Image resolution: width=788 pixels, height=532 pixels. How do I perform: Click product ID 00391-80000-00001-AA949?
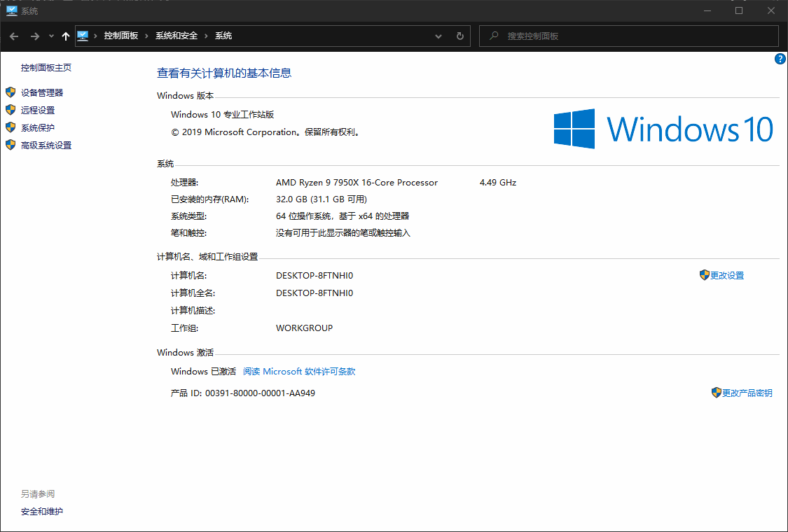click(x=261, y=393)
